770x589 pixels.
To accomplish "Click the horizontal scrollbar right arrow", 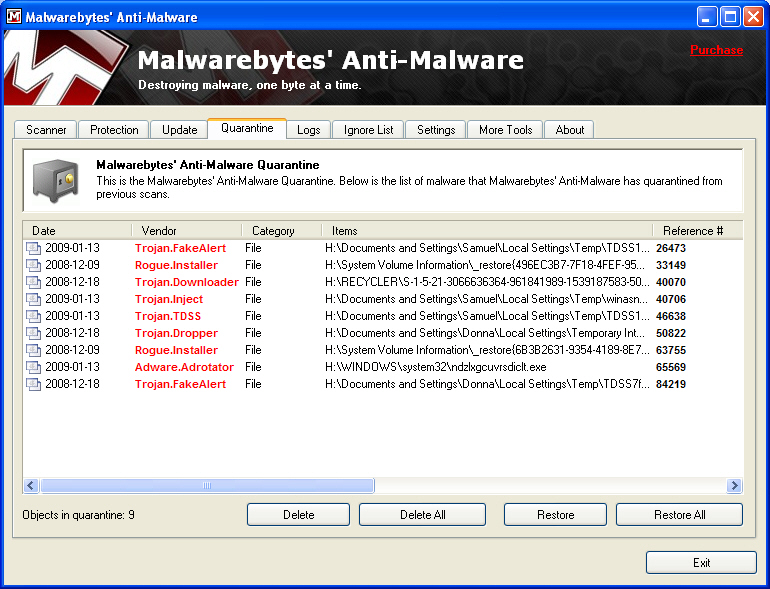I will click(x=734, y=485).
